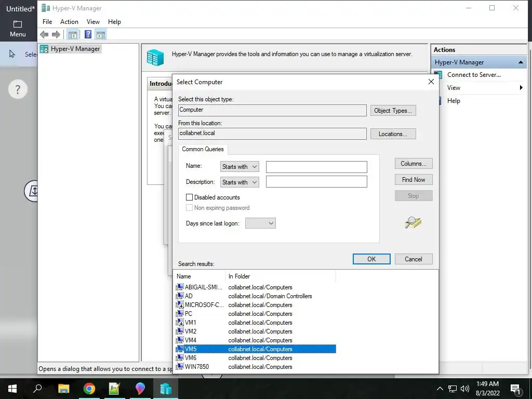Toggle the Disabled accounts checkbox

tap(189, 197)
